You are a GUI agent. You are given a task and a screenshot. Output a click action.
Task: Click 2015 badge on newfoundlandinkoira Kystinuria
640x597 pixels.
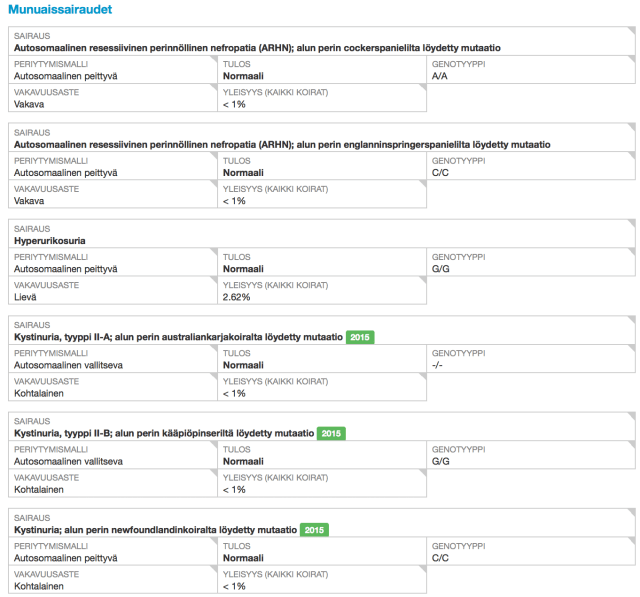coord(314,529)
